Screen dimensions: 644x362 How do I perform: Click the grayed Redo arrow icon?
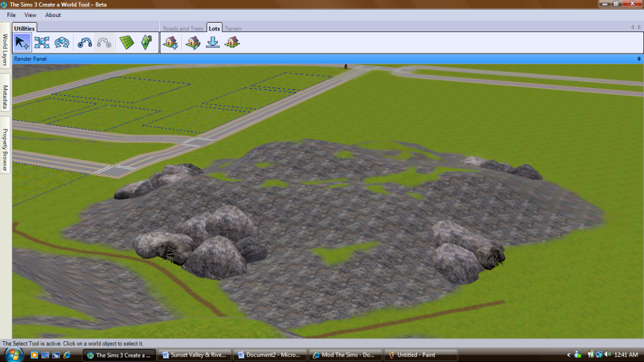click(x=104, y=43)
